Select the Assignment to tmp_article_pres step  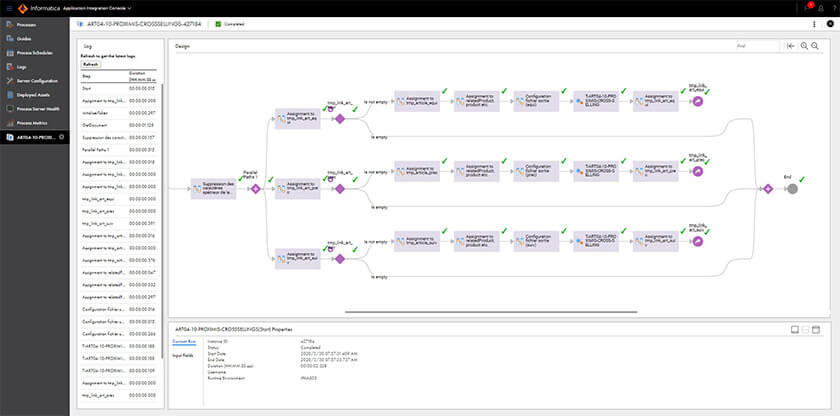(x=417, y=171)
